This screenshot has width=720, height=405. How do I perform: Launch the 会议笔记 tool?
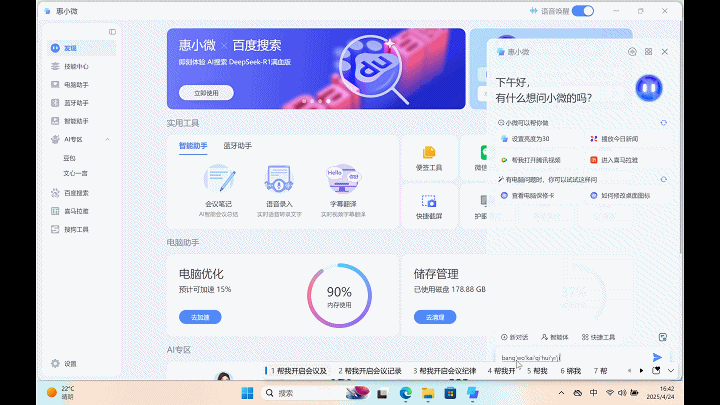(219, 191)
